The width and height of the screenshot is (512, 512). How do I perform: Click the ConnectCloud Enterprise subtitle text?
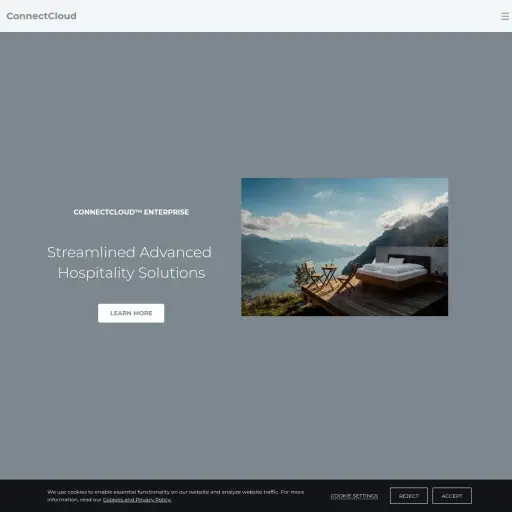click(131, 212)
